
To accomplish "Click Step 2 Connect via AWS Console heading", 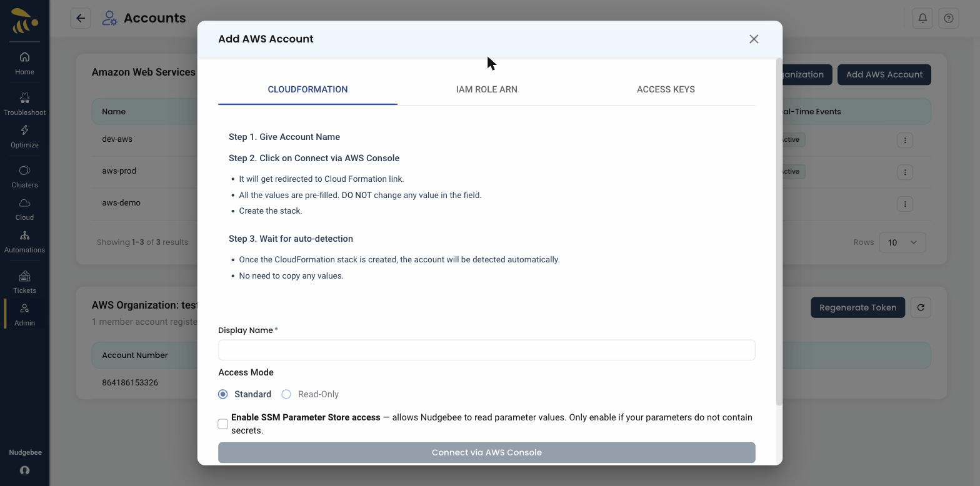I will 314,158.
